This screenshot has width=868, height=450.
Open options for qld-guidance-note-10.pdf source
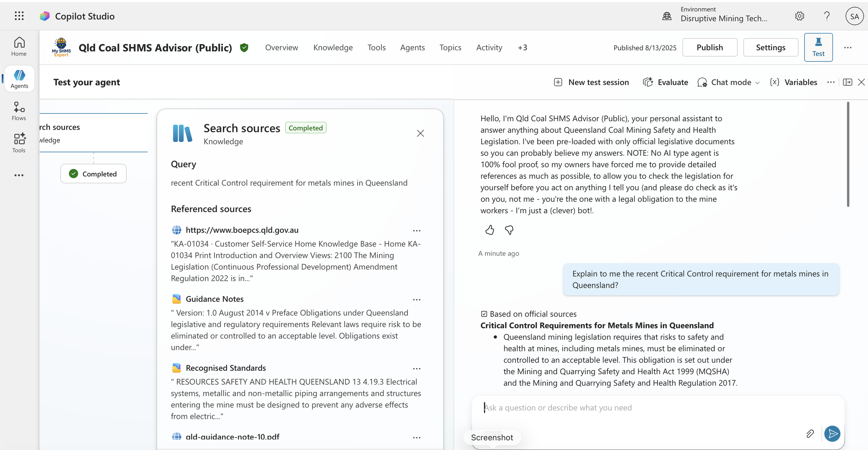pos(417,437)
